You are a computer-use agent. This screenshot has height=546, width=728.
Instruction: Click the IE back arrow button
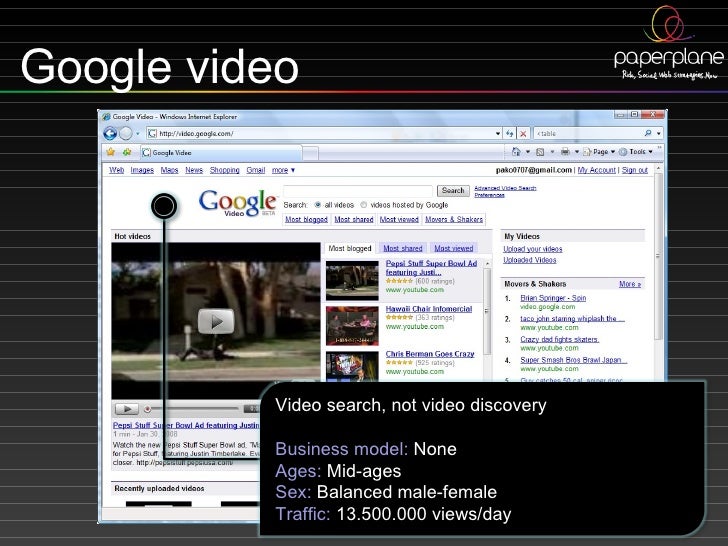point(110,134)
